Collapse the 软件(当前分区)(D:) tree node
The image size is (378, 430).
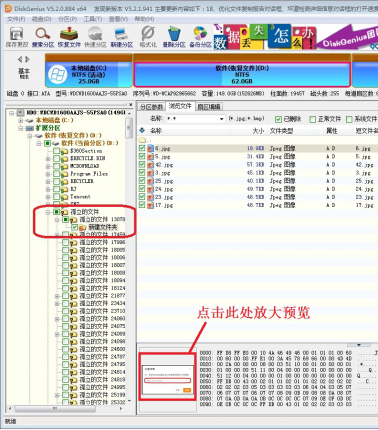tap(39, 143)
